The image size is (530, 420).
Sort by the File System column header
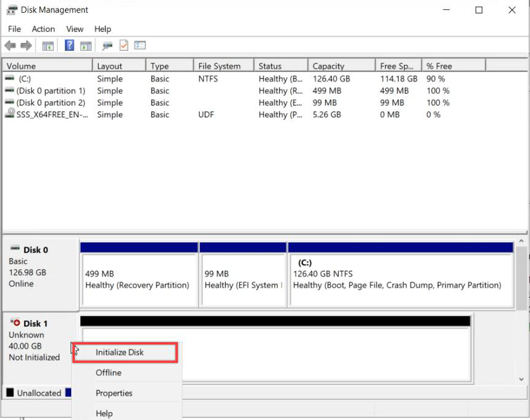coord(224,66)
